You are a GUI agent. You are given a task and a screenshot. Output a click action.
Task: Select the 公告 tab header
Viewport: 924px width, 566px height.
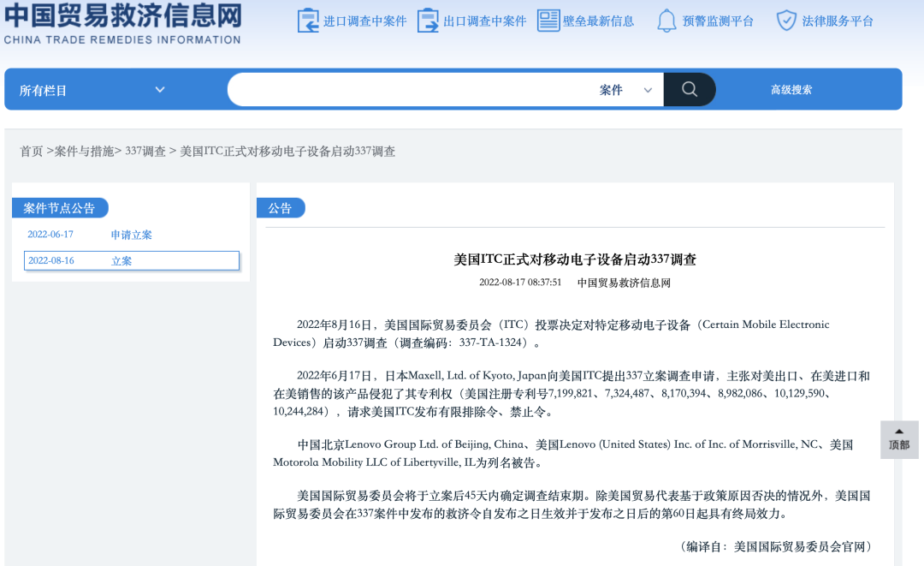click(x=281, y=207)
